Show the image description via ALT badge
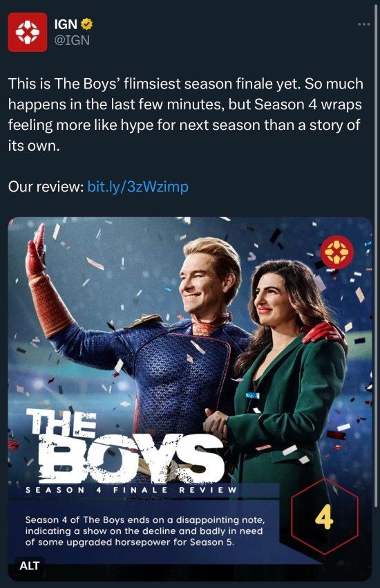The width and height of the screenshot is (380, 588). (29, 565)
